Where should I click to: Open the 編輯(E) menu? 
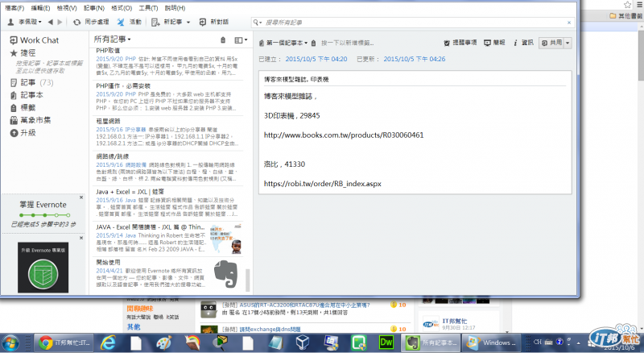(40, 8)
